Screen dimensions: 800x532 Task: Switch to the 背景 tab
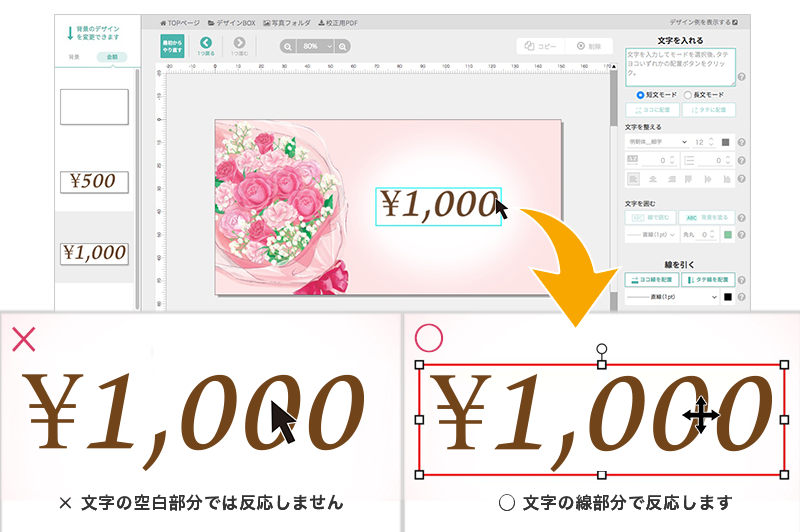coord(73,57)
